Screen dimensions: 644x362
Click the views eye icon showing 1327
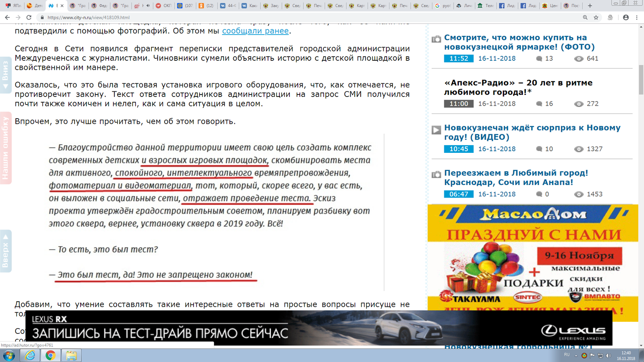pyautogui.click(x=578, y=149)
